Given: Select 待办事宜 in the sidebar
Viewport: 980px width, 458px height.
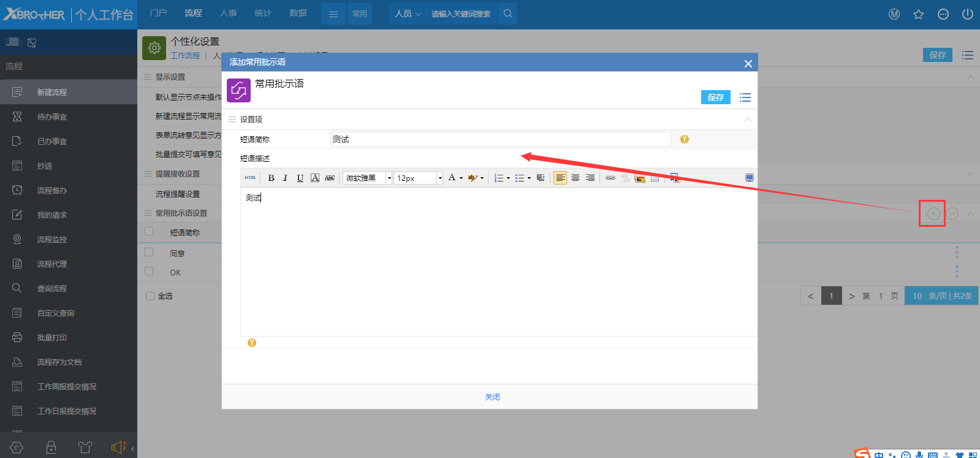Looking at the screenshot, I should tap(52, 116).
